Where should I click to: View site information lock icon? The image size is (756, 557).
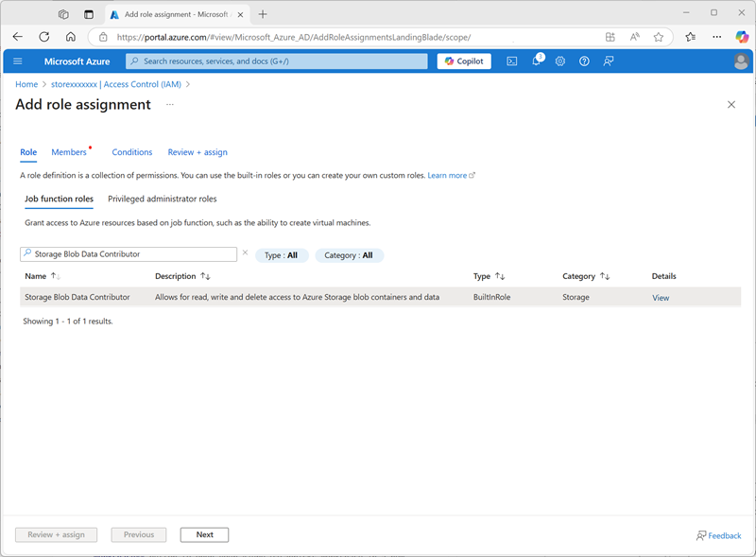click(103, 37)
